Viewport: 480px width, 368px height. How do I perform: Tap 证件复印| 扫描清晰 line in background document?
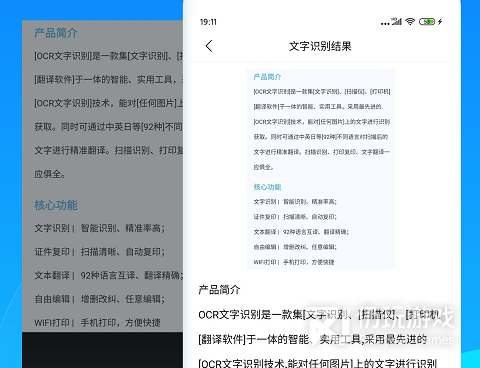(99, 252)
